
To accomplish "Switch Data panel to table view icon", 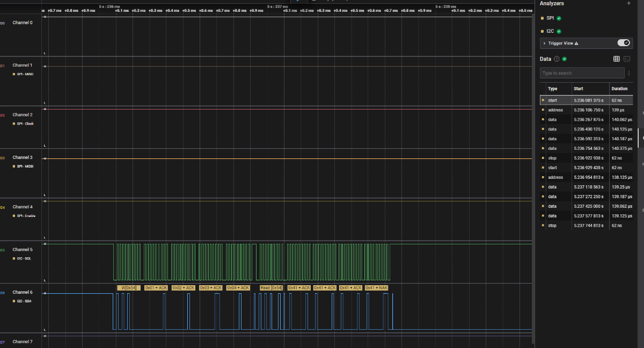I will [617, 59].
